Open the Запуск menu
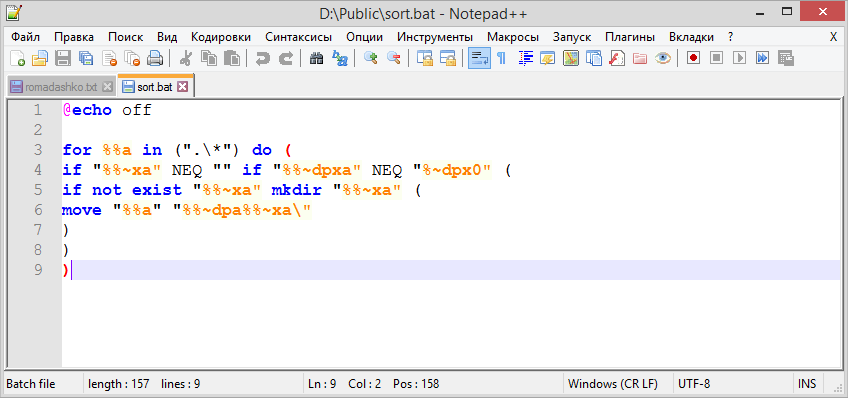 [572, 37]
